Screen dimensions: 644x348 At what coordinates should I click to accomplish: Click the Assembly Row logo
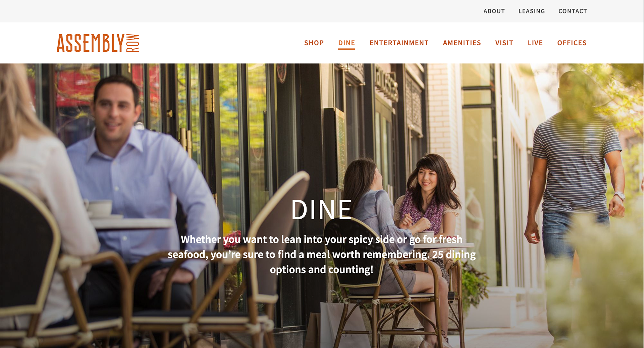point(98,43)
